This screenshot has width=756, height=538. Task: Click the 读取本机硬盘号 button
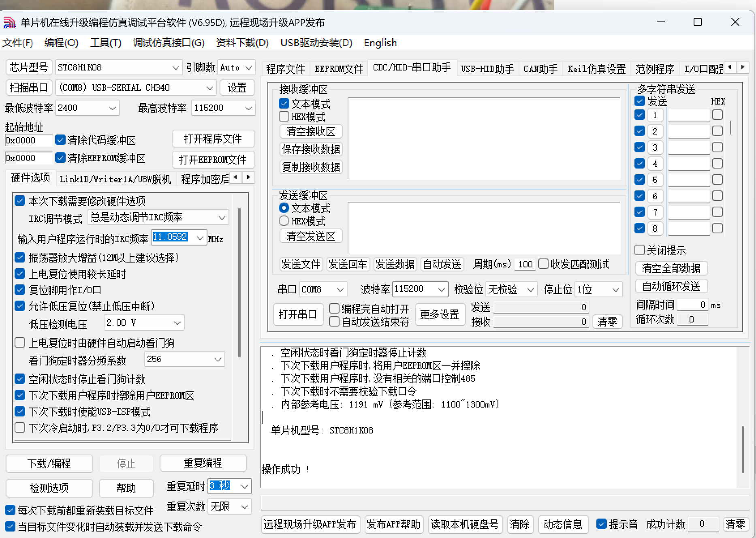pos(465,524)
